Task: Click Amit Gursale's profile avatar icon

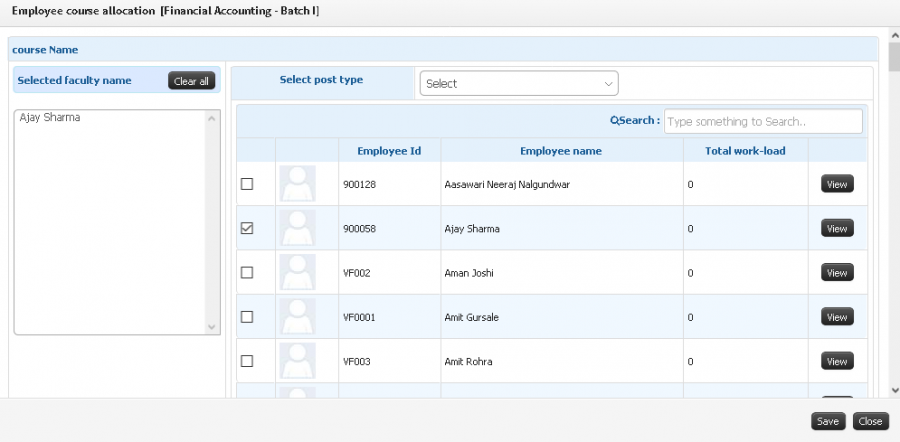Action: coord(297,316)
